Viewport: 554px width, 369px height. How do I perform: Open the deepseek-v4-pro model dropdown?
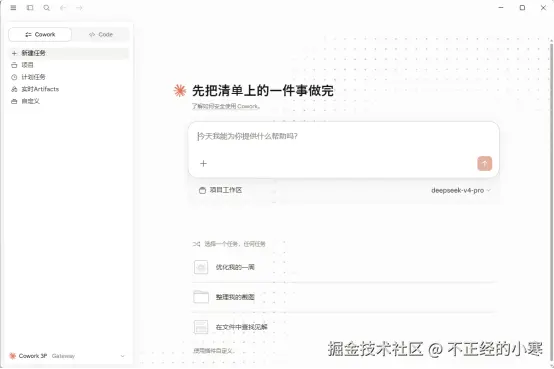(461, 190)
